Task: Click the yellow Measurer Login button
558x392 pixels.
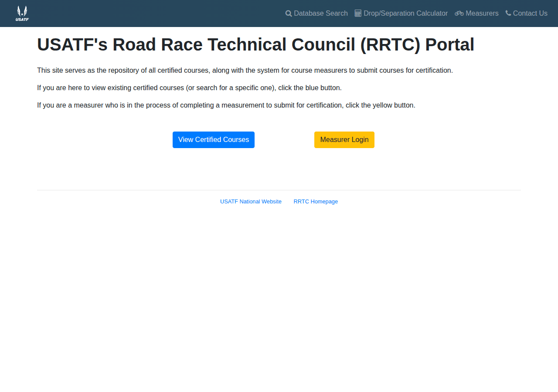Action: point(344,140)
